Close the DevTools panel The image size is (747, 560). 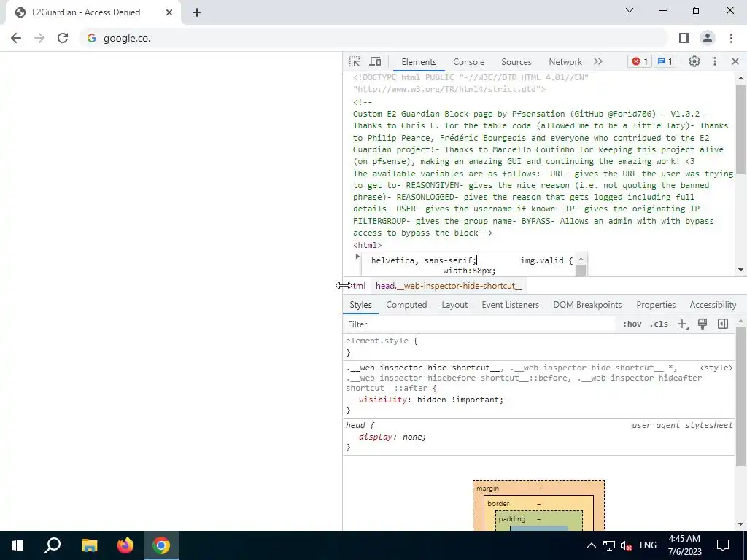click(x=735, y=61)
